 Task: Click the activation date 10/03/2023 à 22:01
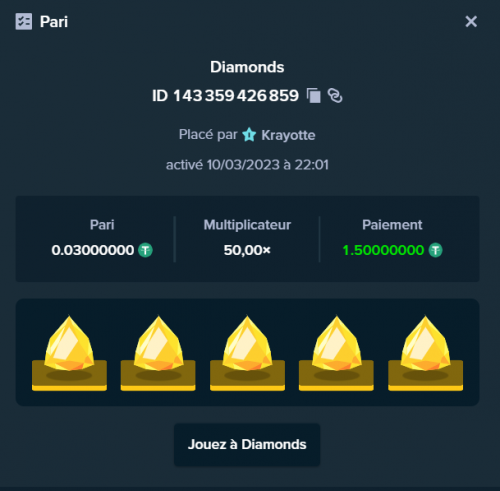267,165
